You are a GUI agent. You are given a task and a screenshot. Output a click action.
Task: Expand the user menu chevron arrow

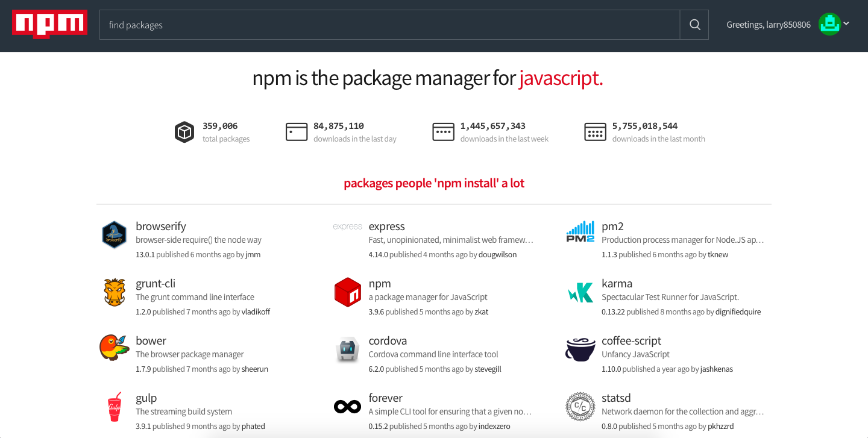(x=846, y=23)
